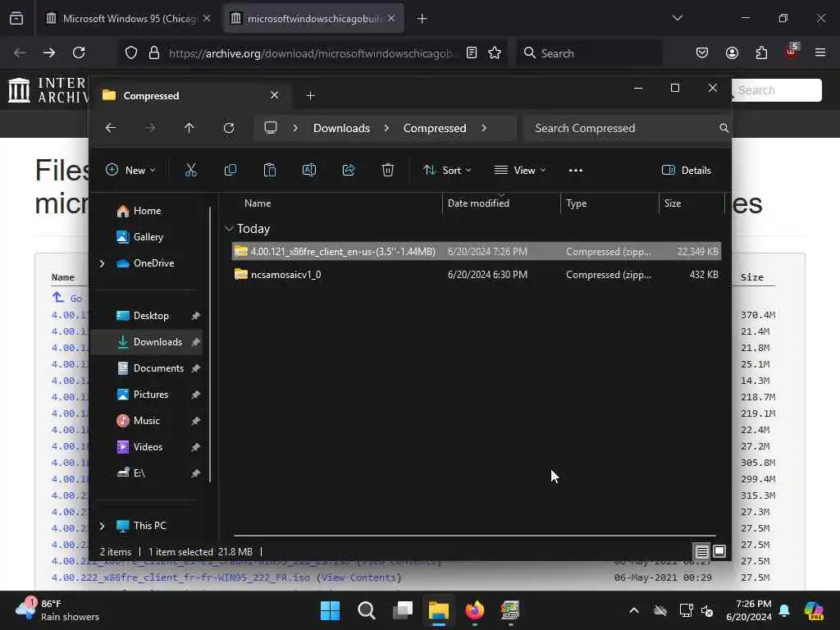This screenshot has width=840, height=630.
Task: Open the Sort dropdown
Action: tap(447, 171)
